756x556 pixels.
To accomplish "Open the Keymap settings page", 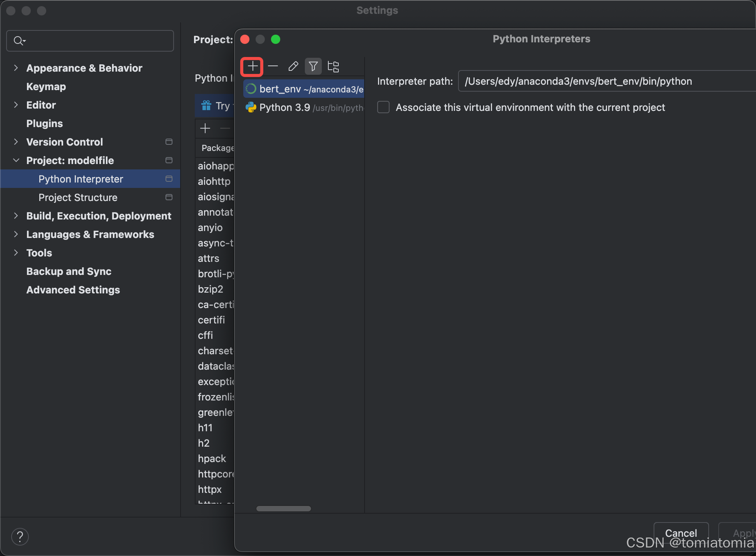I will coord(46,87).
